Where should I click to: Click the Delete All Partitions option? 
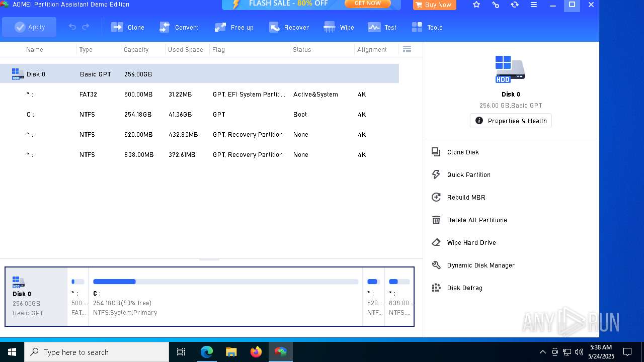pos(477,220)
